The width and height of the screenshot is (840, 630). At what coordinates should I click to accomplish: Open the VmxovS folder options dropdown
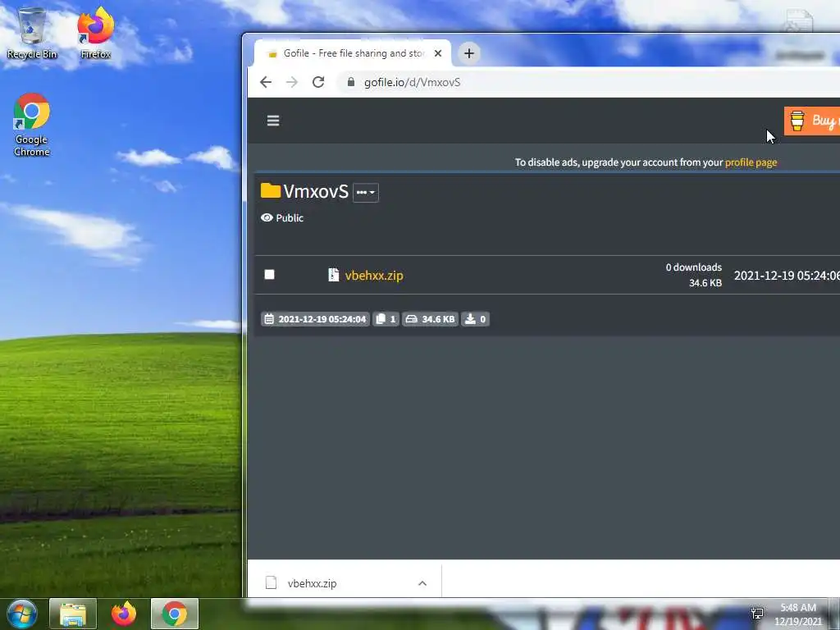pos(366,192)
